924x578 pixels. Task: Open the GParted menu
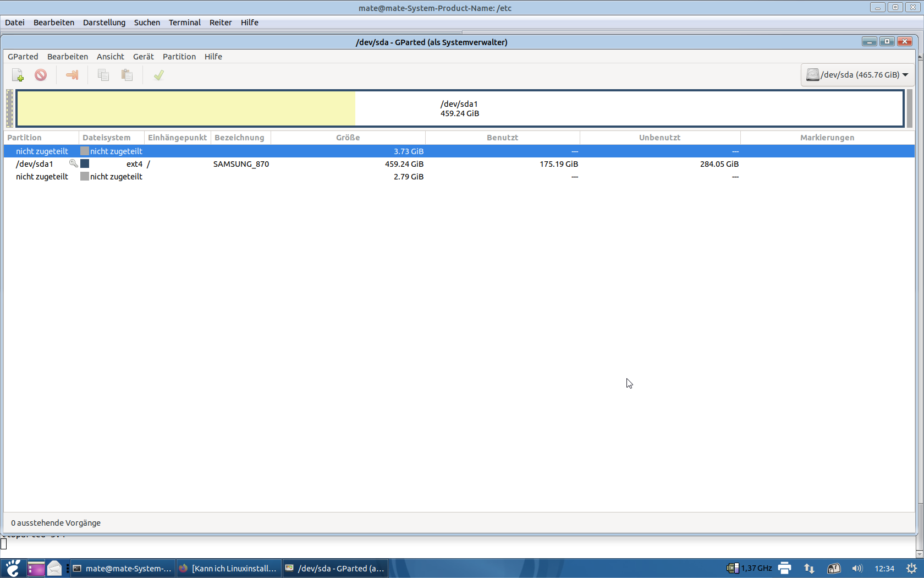tap(23, 57)
